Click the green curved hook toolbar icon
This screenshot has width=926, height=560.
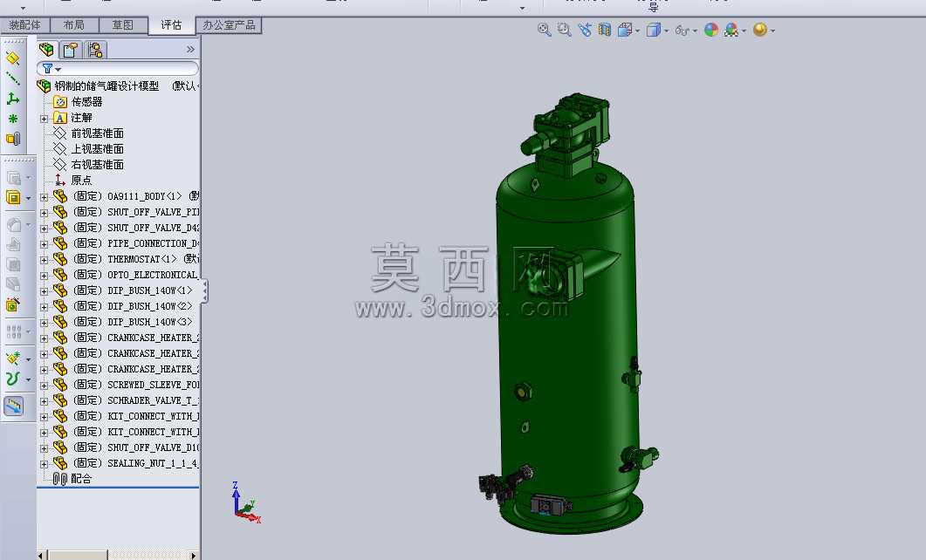click(x=13, y=379)
